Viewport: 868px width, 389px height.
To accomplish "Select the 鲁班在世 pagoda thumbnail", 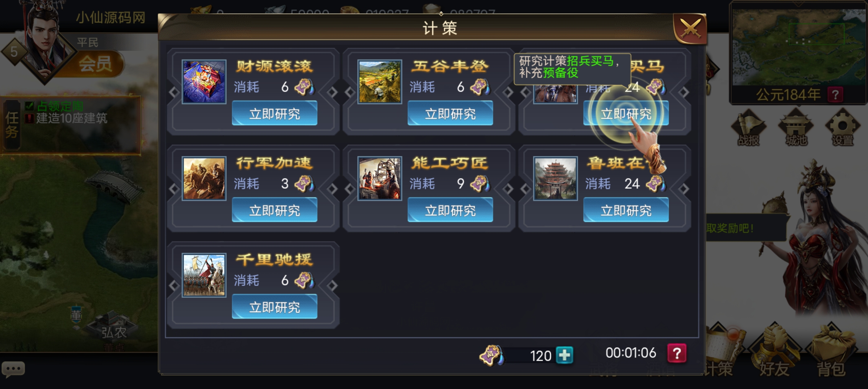I will coord(555,178).
